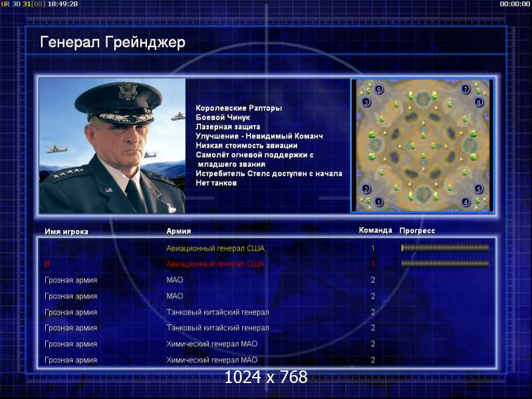Click the 'UR 30 31' frame counter

point(15,4)
